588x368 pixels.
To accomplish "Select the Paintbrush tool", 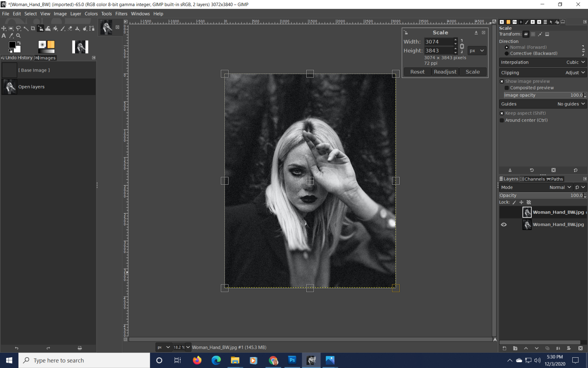I will [x=62, y=28].
